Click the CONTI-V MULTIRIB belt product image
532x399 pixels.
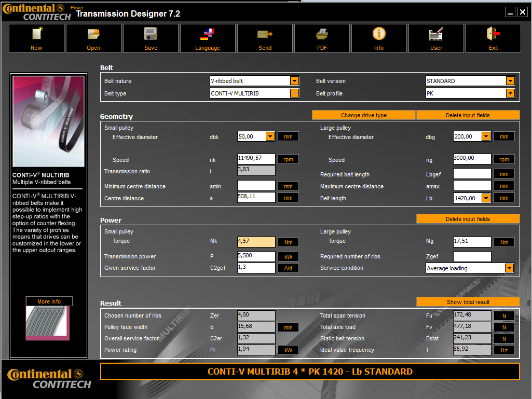click(x=48, y=121)
